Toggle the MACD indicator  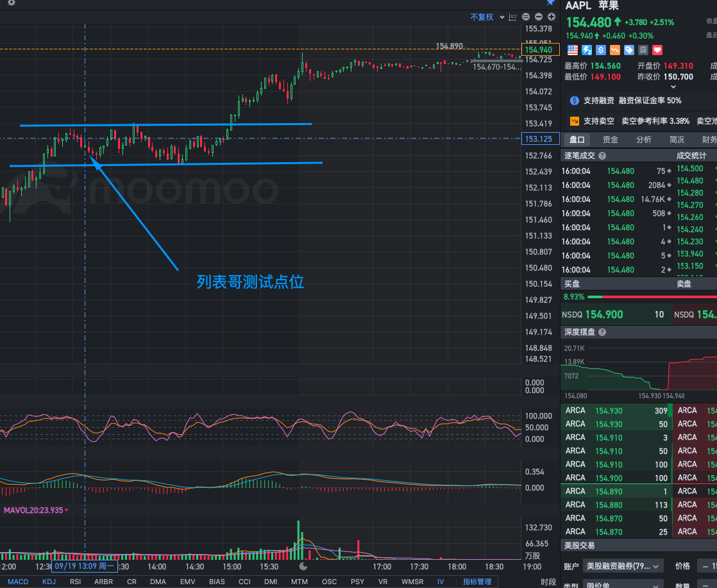[19, 582]
